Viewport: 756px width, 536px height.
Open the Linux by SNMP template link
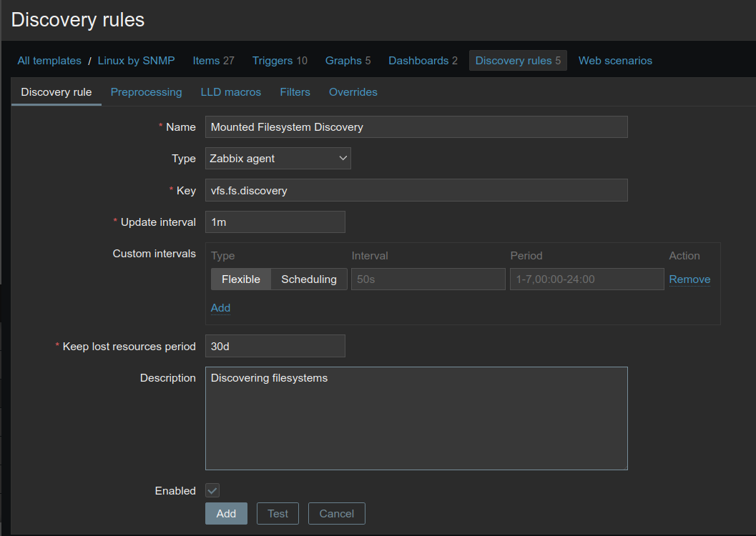click(136, 61)
